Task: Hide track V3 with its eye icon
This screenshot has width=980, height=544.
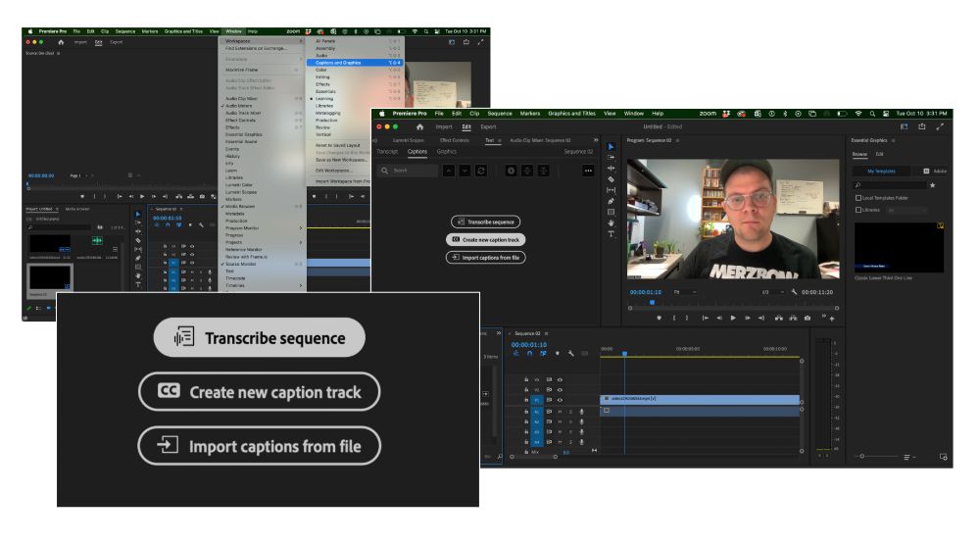Action: tap(560, 379)
